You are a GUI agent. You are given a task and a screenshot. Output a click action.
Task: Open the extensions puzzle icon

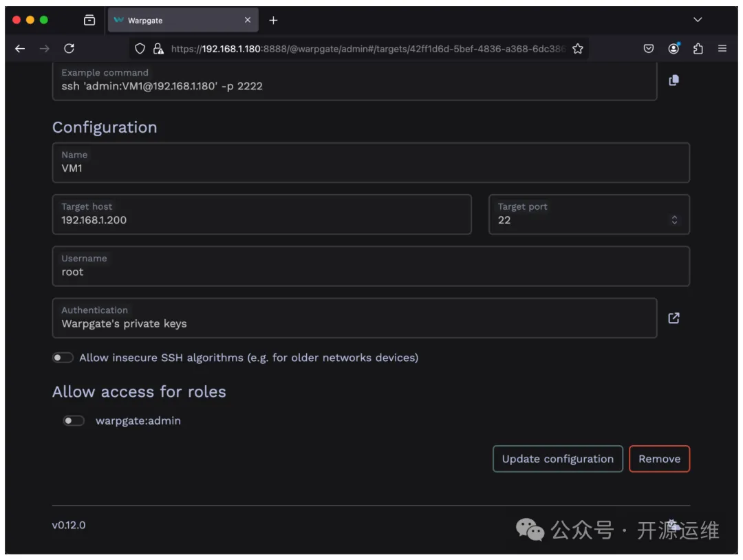pyautogui.click(x=698, y=49)
